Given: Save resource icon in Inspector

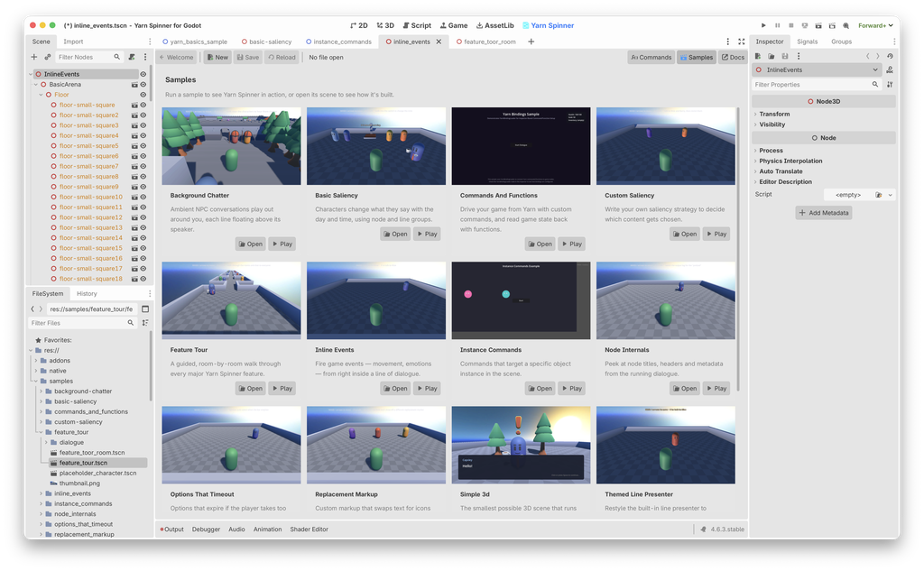Looking at the screenshot, I should [785, 56].
